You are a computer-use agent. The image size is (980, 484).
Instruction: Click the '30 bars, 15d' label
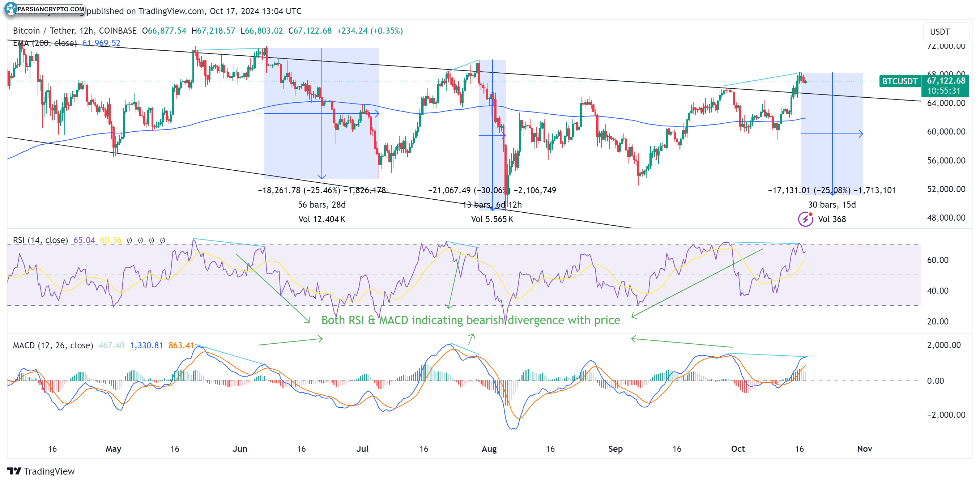tap(832, 205)
